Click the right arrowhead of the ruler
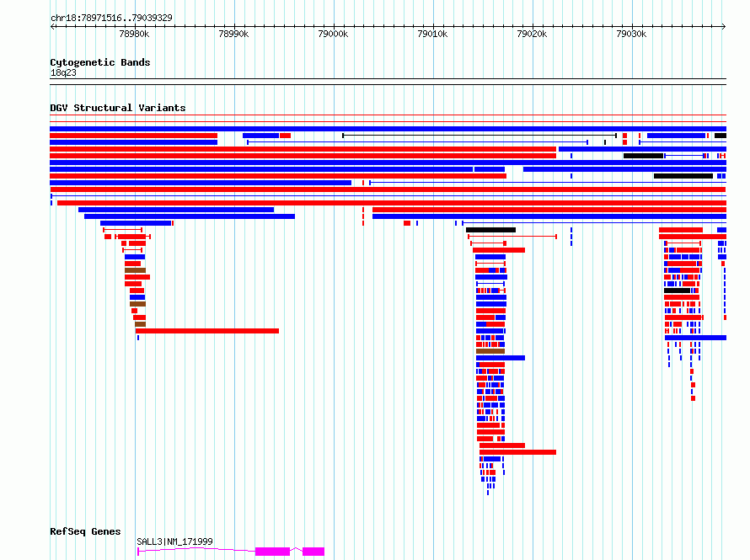 click(x=723, y=27)
